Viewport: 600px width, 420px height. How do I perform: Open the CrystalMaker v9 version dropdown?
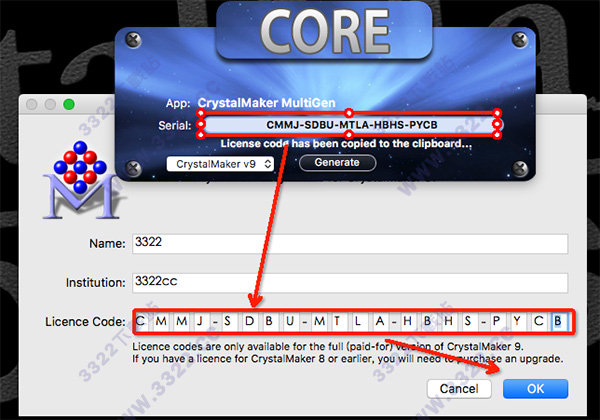[220, 164]
